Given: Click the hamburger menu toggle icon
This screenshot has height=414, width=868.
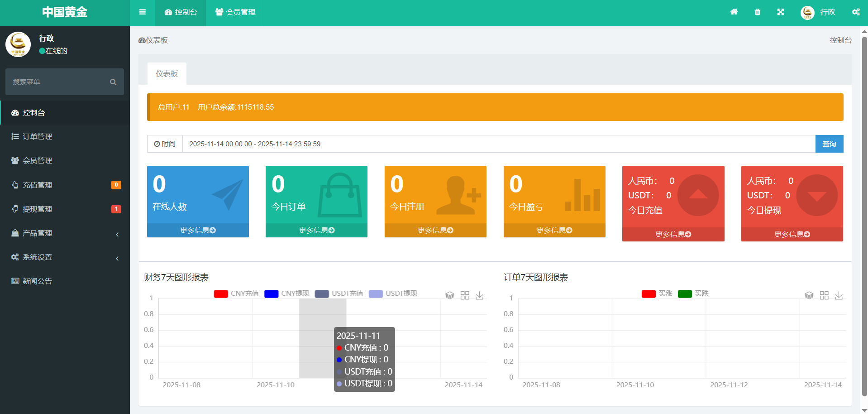Looking at the screenshot, I should coord(143,12).
